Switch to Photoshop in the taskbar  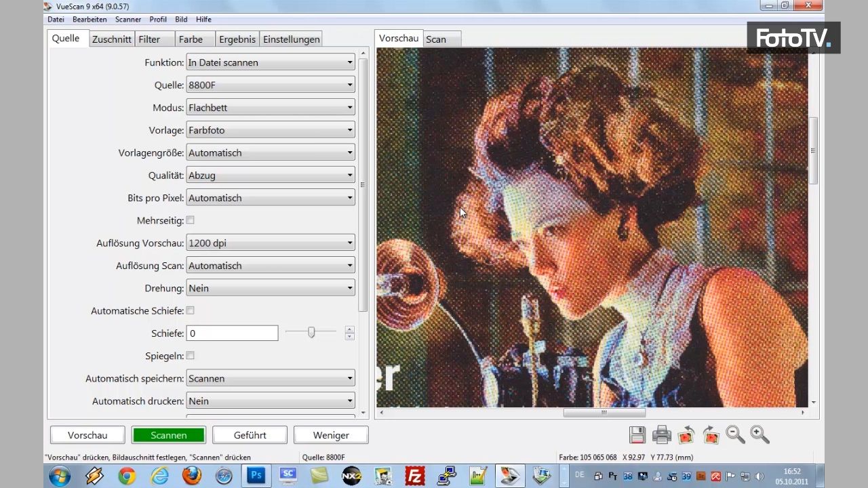(x=256, y=476)
